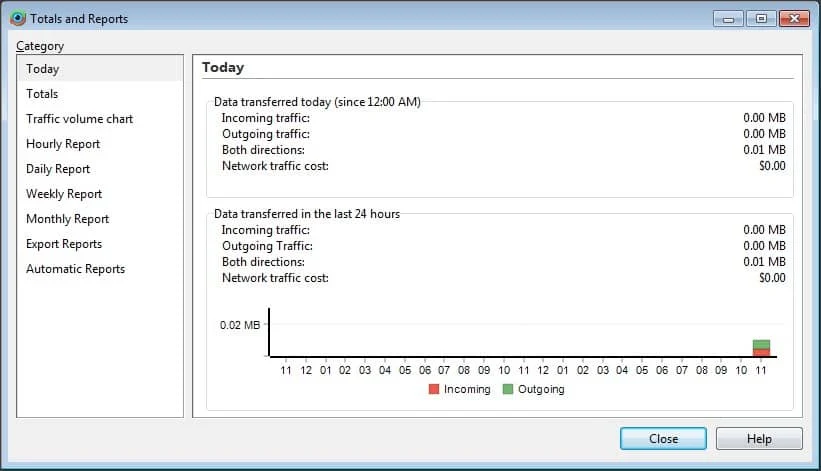The width and height of the screenshot is (821, 471).
Task: Click the 0.02 MB axis label
Action: coord(240,325)
